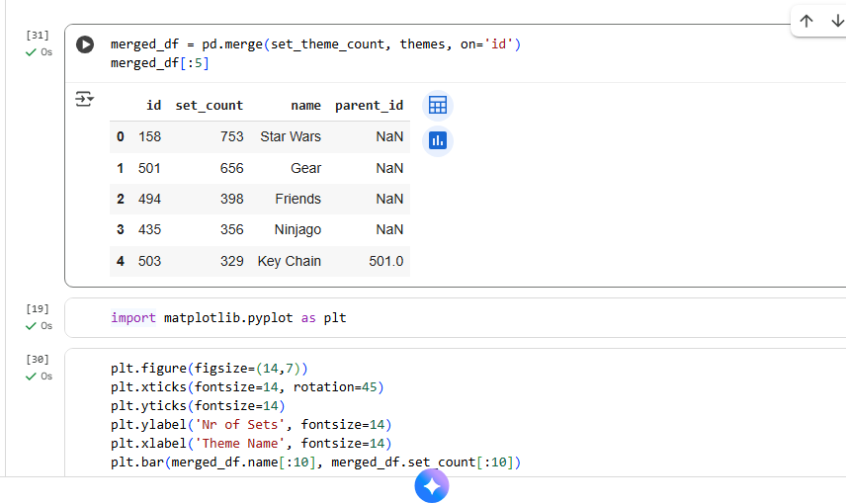Select the Gear name cell
This screenshot has width=846, height=504.
(306, 168)
